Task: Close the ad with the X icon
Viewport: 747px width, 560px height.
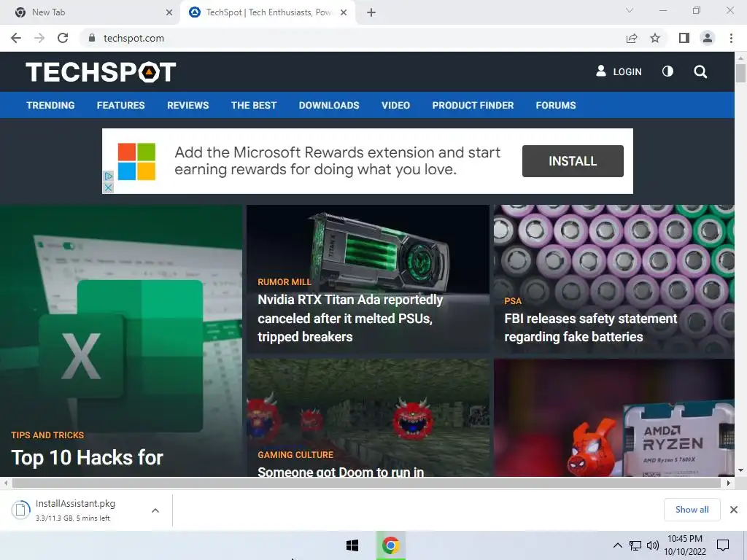Action: [x=108, y=187]
